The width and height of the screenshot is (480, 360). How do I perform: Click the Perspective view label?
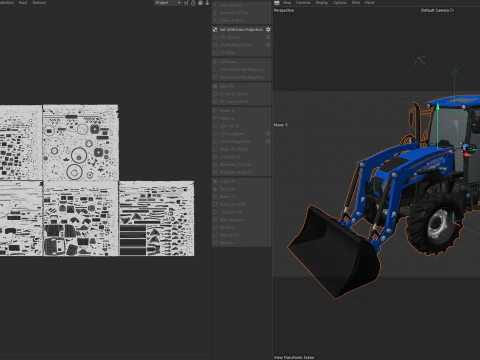pyautogui.click(x=284, y=10)
